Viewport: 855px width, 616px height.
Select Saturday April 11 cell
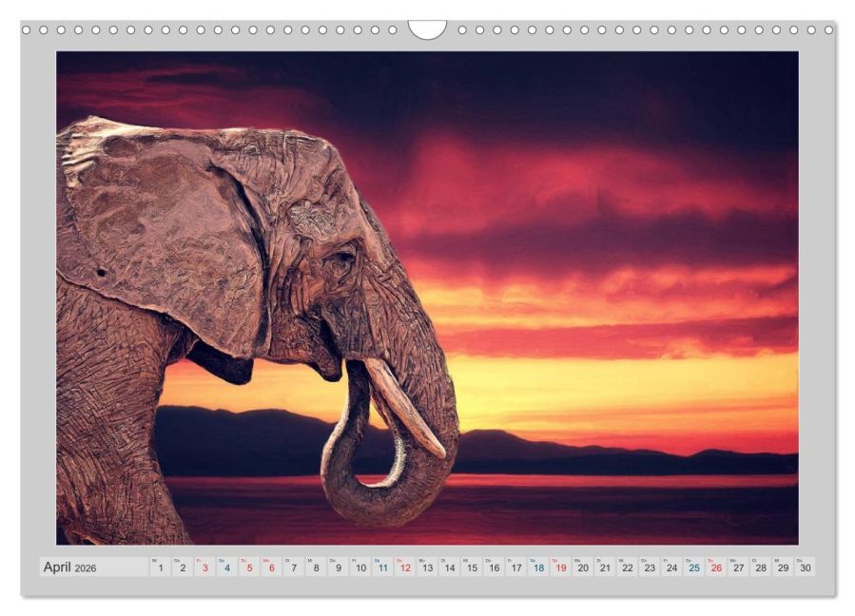coord(383,567)
